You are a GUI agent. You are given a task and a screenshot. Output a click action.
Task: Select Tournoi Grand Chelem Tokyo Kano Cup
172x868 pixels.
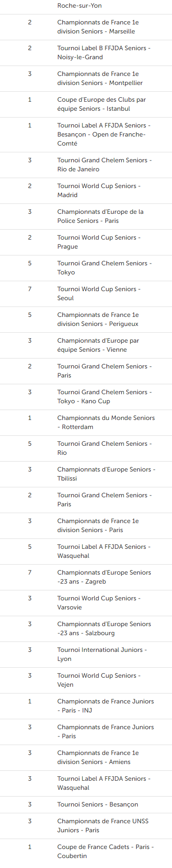[x=86, y=397]
